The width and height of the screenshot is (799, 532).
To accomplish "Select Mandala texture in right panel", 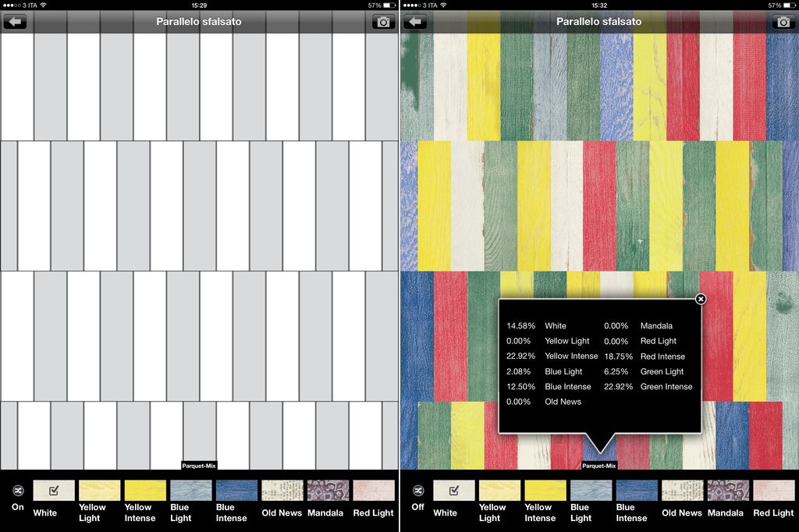I will 728,491.
